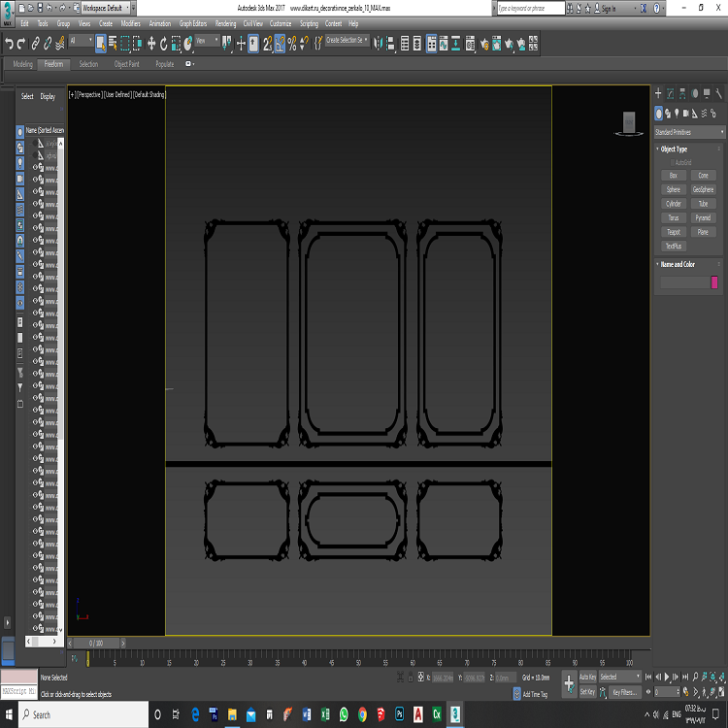This screenshot has height=728, width=728.
Task: Collapse the Object Type rollout
Action: [674, 149]
